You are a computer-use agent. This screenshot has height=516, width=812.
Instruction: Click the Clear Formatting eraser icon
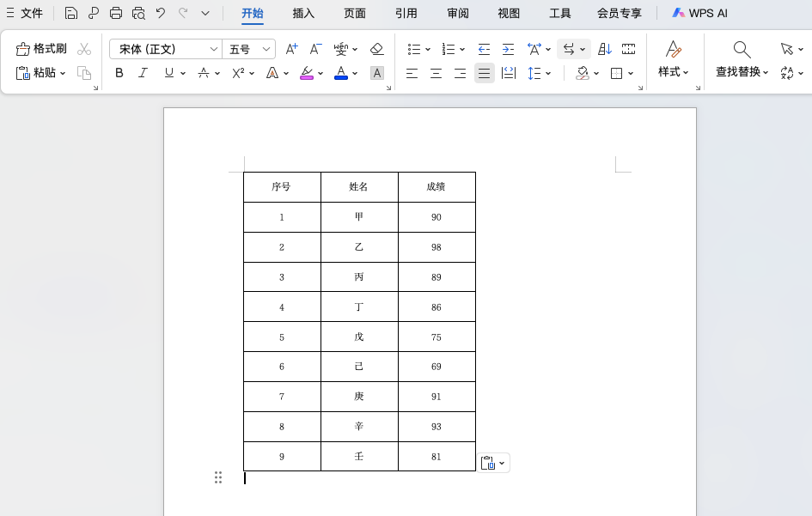click(376, 49)
